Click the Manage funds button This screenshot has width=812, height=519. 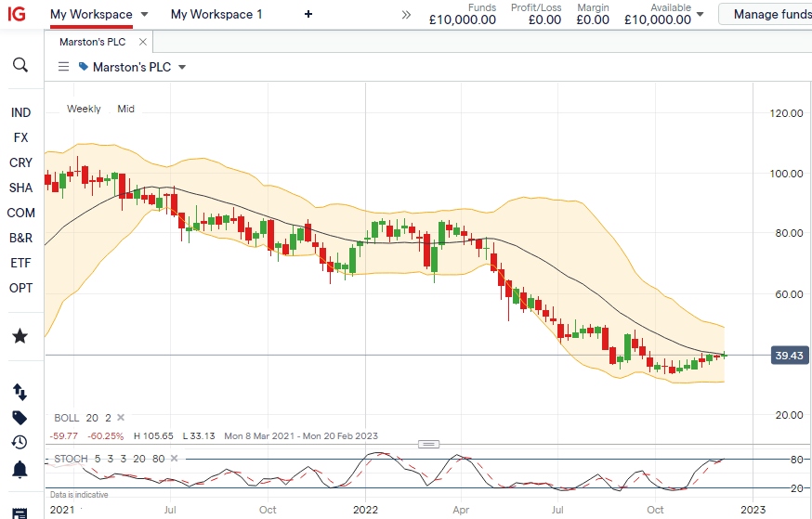(769, 14)
